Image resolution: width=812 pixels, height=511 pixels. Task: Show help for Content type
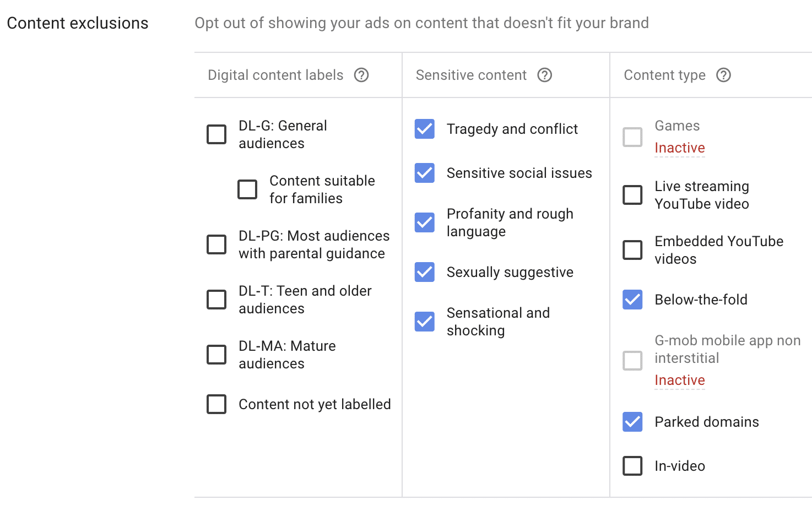pos(723,75)
